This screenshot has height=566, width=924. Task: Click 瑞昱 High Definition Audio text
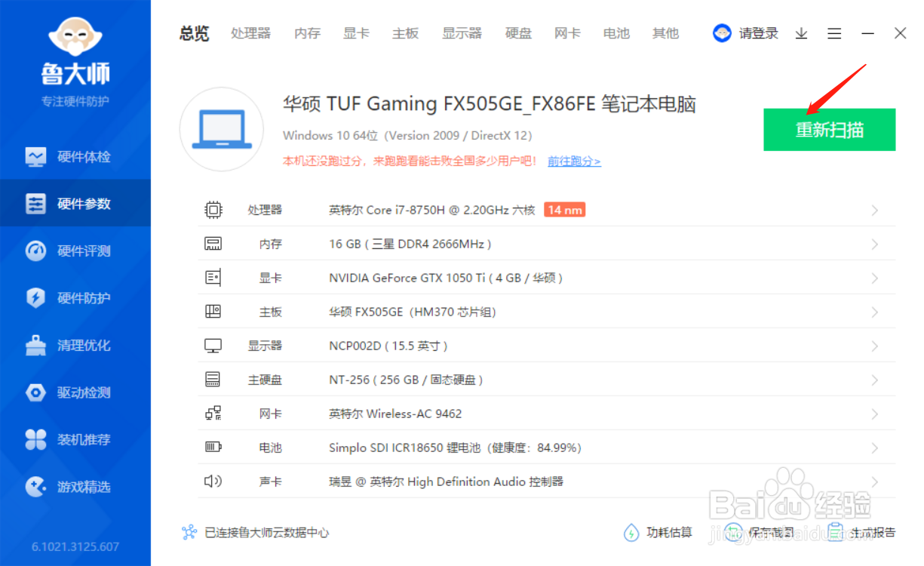446,481
